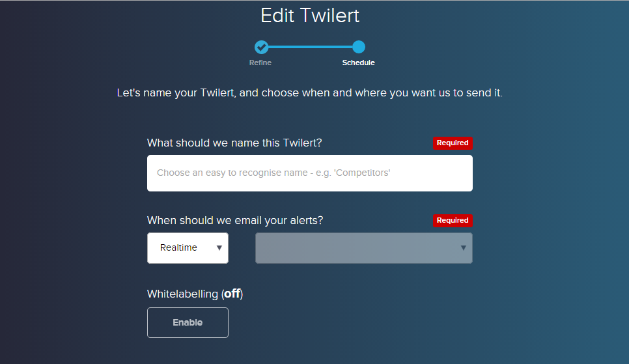Enable whitelabelling with the Enable button
The width and height of the screenshot is (629, 364).
click(188, 323)
